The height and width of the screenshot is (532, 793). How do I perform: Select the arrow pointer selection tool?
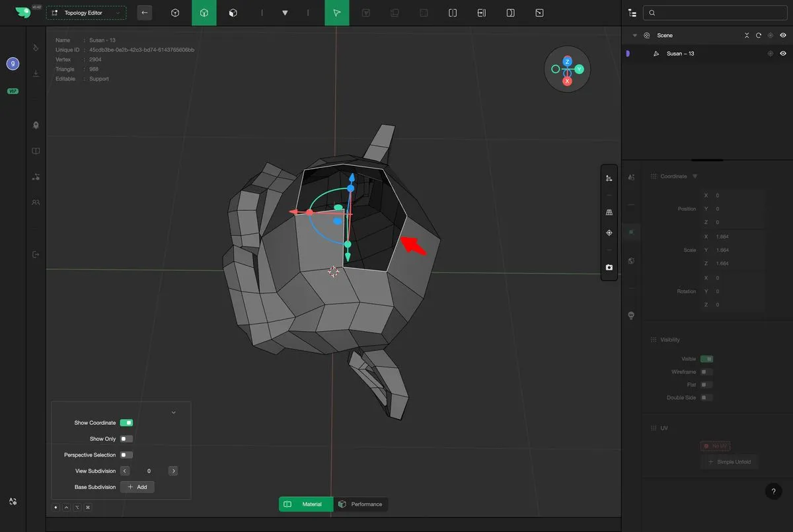coord(336,13)
